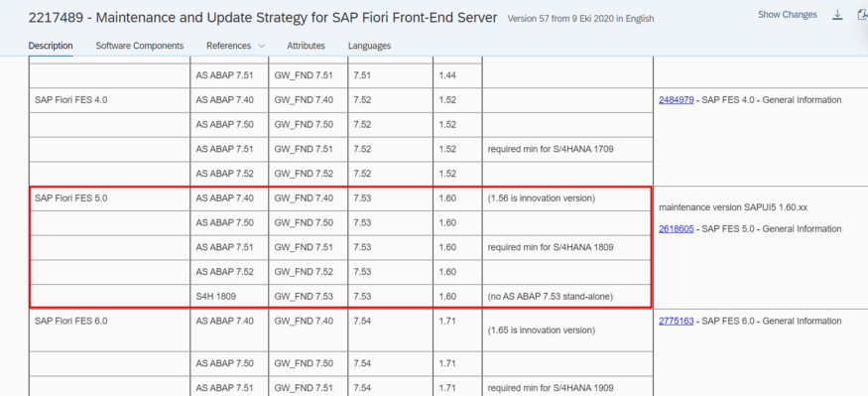Click the version 57 info text
Image resolution: width=868 pixels, height=396 pixels.
(580, 19)
